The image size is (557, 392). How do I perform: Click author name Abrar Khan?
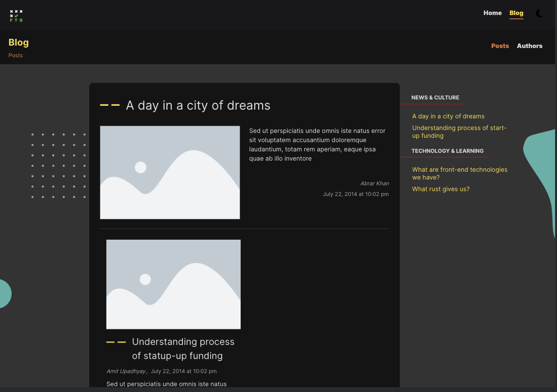tap(375, 183)
